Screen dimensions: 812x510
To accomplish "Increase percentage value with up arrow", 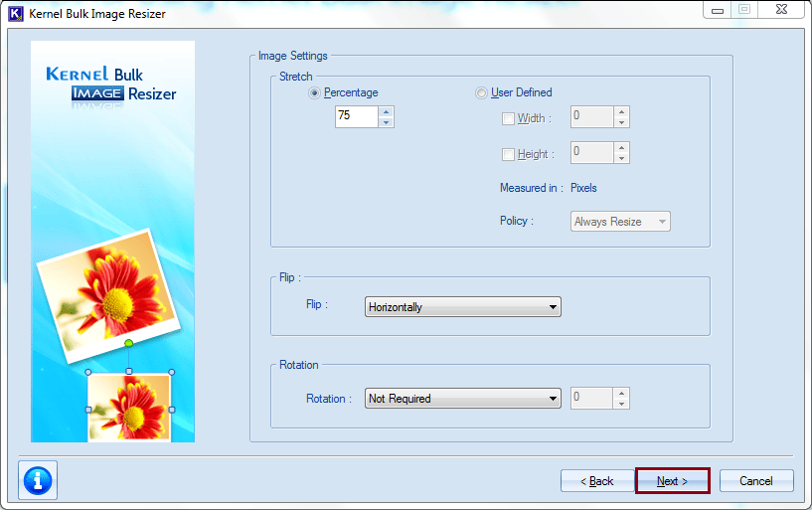I will pyautogui.click(x=386, y=111).
